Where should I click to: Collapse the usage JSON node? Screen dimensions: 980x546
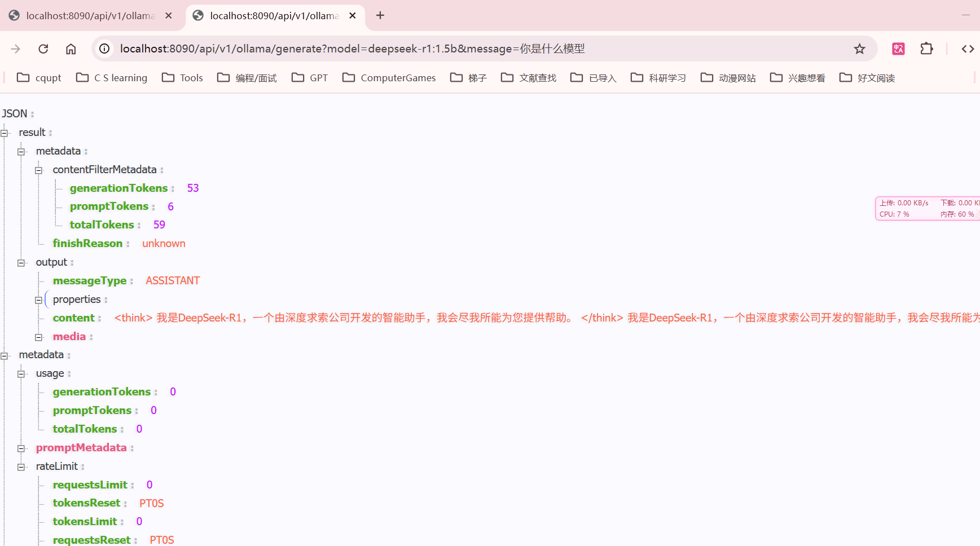coord(21,374)
